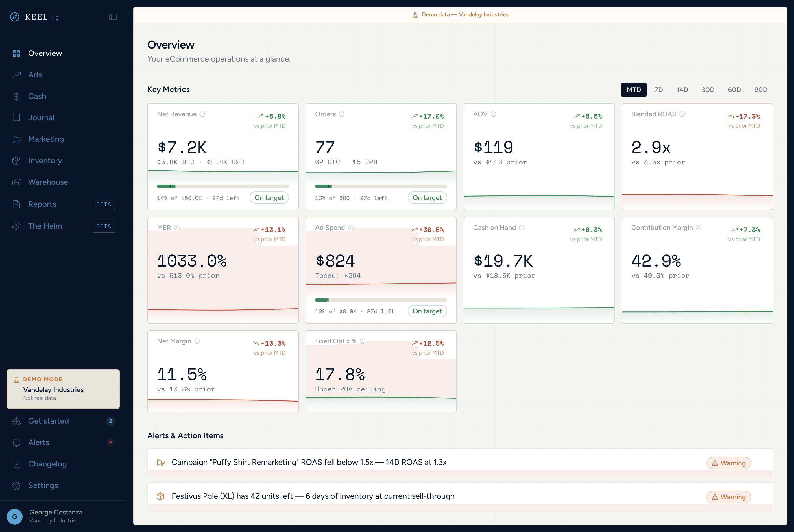The width and height of the screenshot is (794, 532).
Task: Click the Ads trend-line icon
Action: coord(16,75)
